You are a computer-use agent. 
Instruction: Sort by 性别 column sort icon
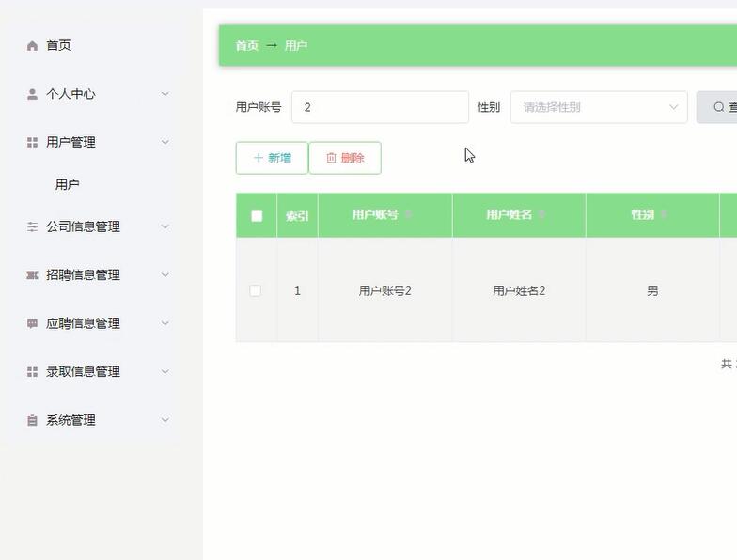664,214
